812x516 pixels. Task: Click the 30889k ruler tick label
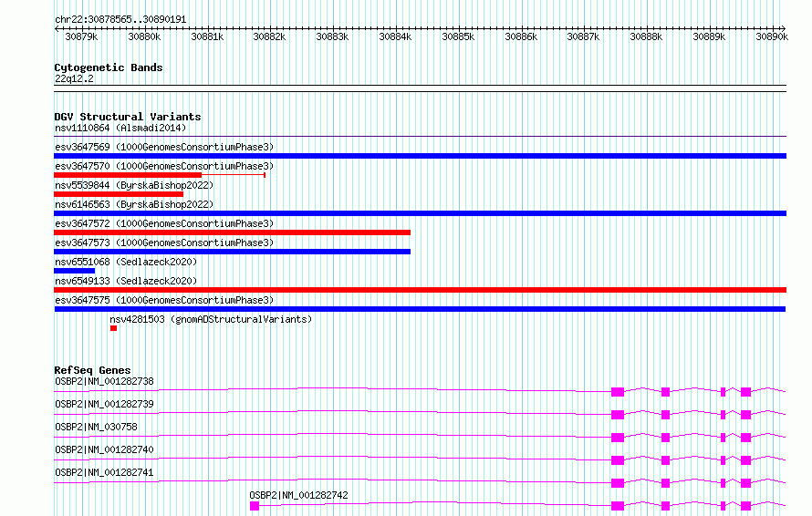(709, 36)
